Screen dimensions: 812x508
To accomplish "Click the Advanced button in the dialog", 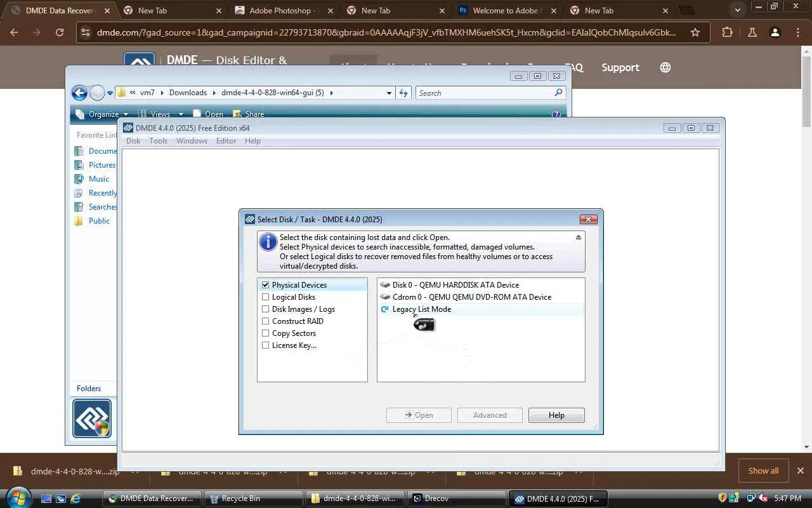I will tap(490, 415).
